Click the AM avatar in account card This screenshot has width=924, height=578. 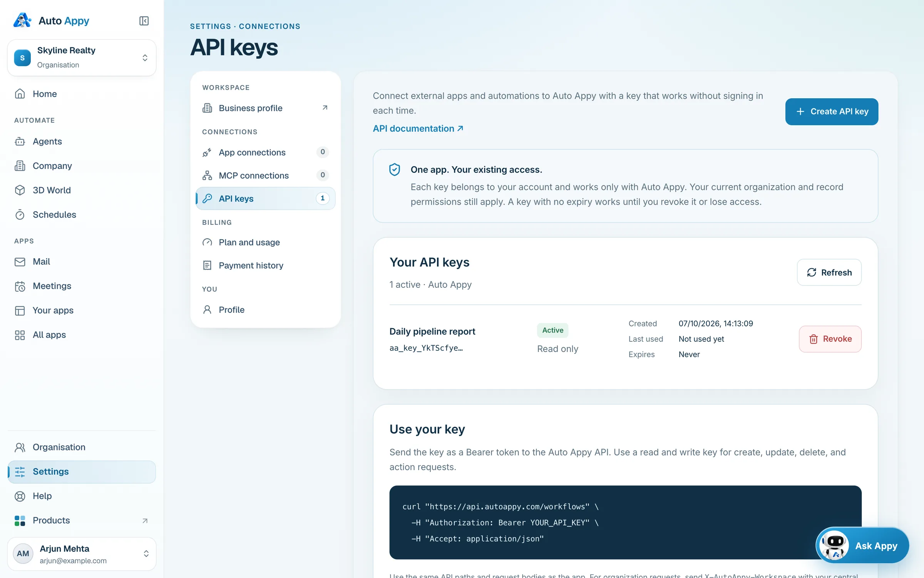(x=23, y=554)
